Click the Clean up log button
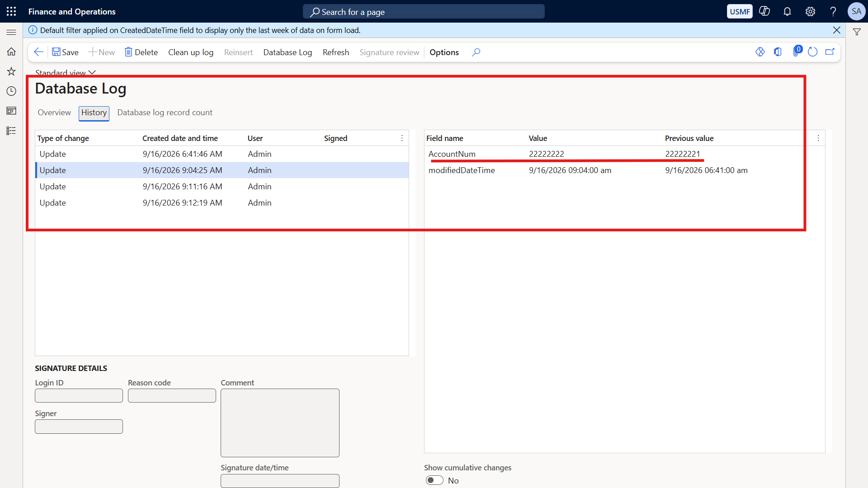The height and width of the screenshot is (488, 868). (191, 52)
